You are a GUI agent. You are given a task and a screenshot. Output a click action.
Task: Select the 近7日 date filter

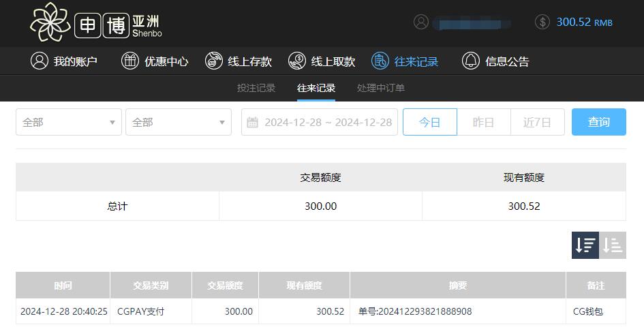click(x=537, y=122)
